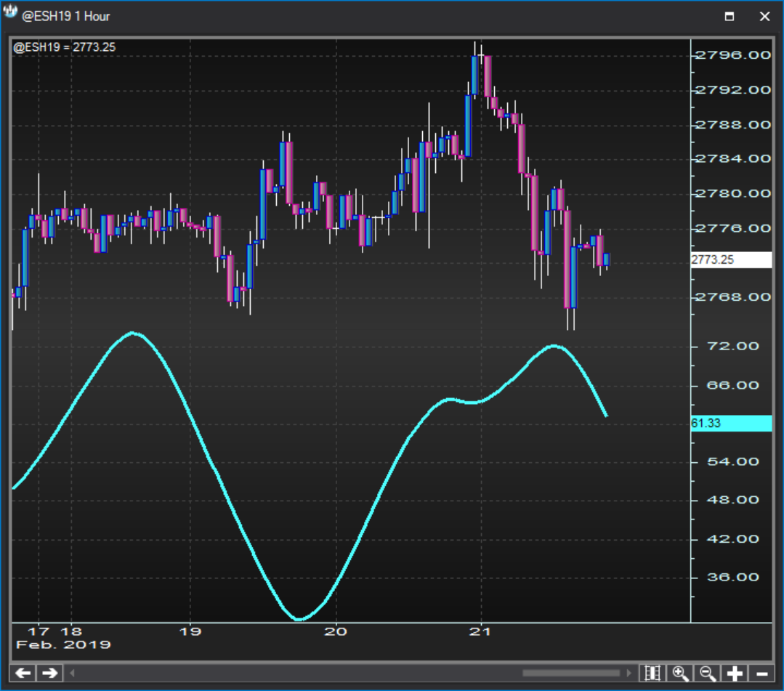The width and height of the screenshot is (784, 691).
Task: Click the lowest point of the cyan indicator line
Action: pos(299,619)
